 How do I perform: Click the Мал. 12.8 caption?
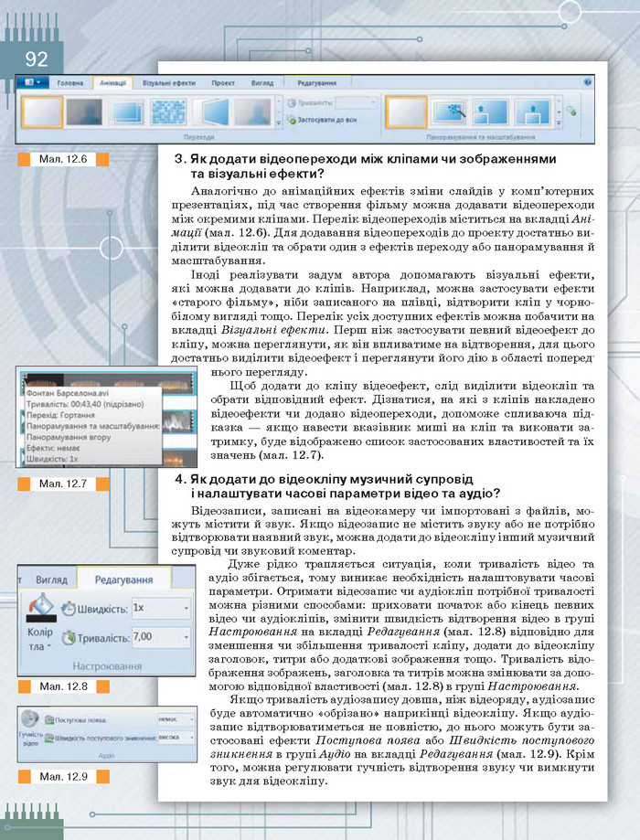[x=63, y=686]
